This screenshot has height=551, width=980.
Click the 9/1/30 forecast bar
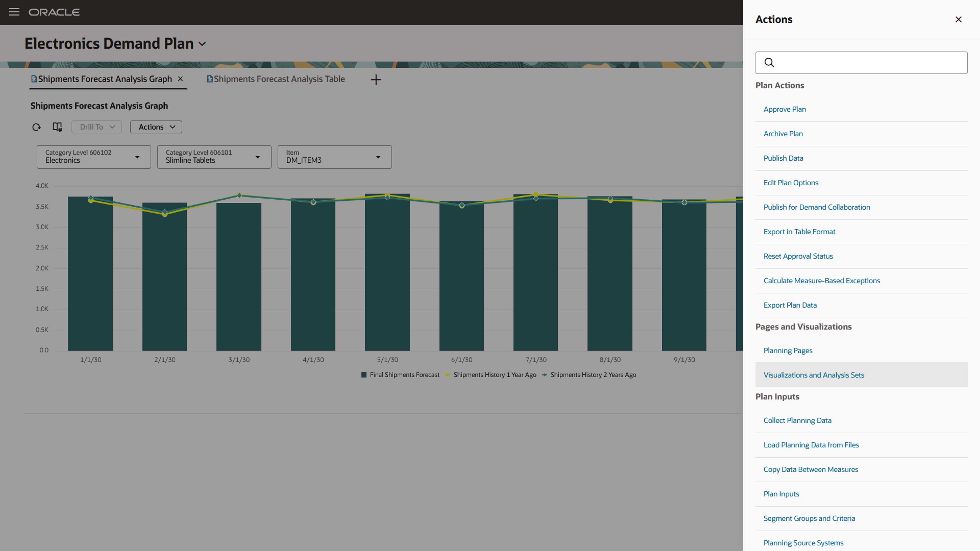pos(684,275)
